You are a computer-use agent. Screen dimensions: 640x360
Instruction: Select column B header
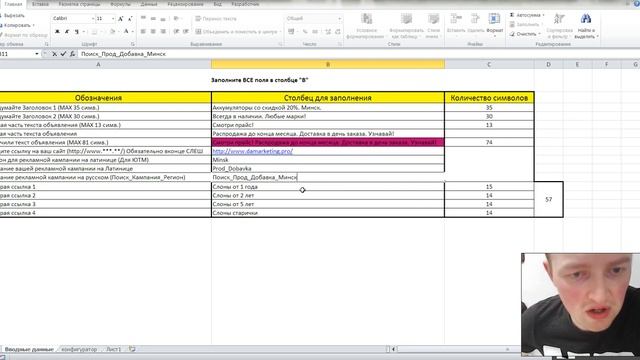click(328, 64)
